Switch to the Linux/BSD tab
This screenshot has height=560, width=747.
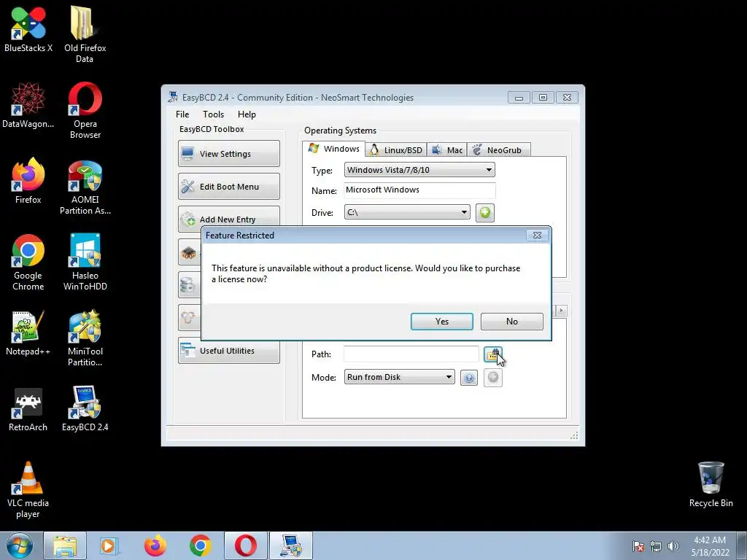click(x=396, y=150)
